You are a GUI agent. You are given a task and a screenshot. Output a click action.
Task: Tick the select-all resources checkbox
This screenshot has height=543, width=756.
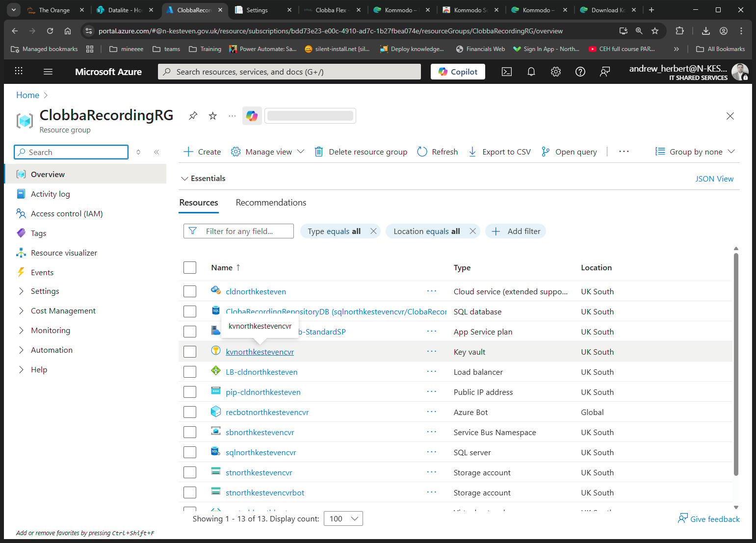(190, 267)
